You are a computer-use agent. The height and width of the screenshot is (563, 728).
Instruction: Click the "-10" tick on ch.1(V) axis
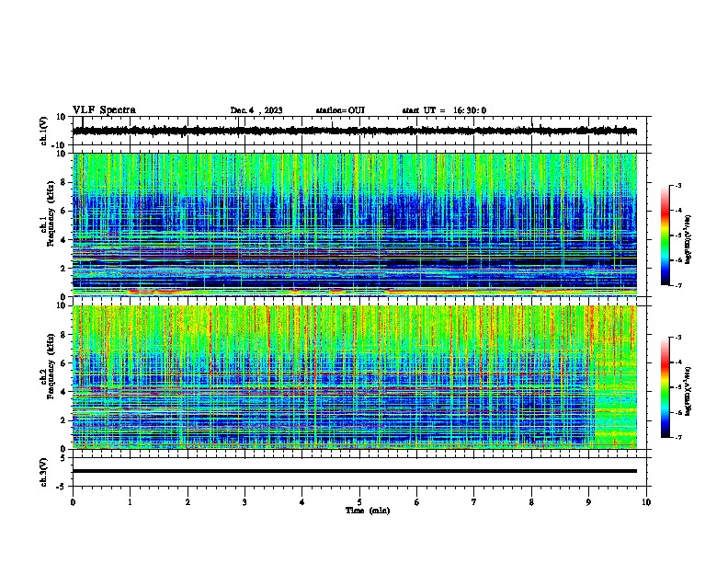pos(60,145)
